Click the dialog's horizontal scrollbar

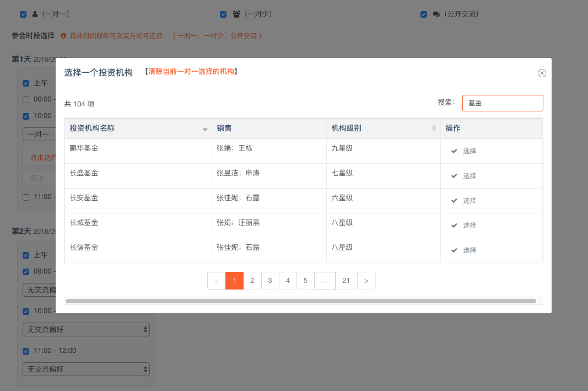click(301, 301)
